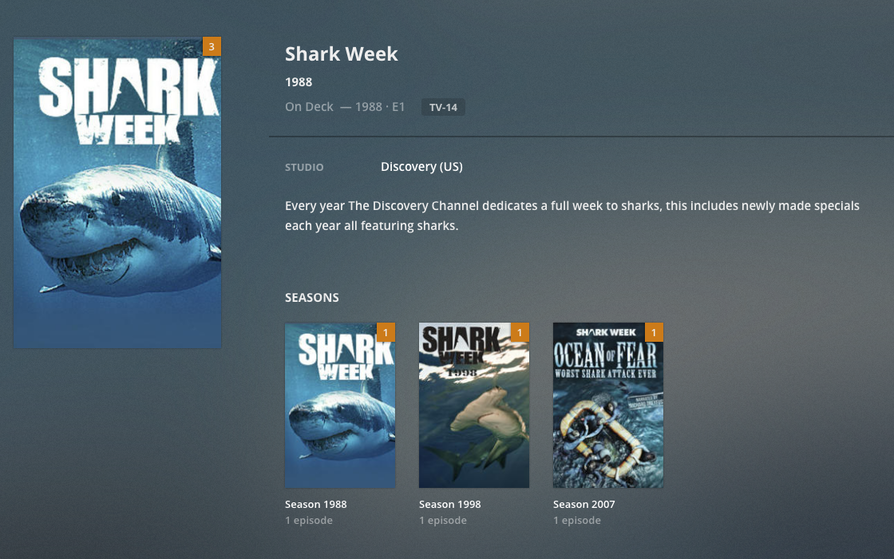Click the 1 episode label under Season 2007
Viewport: 894px width, 559px height.
pos(577,520)
